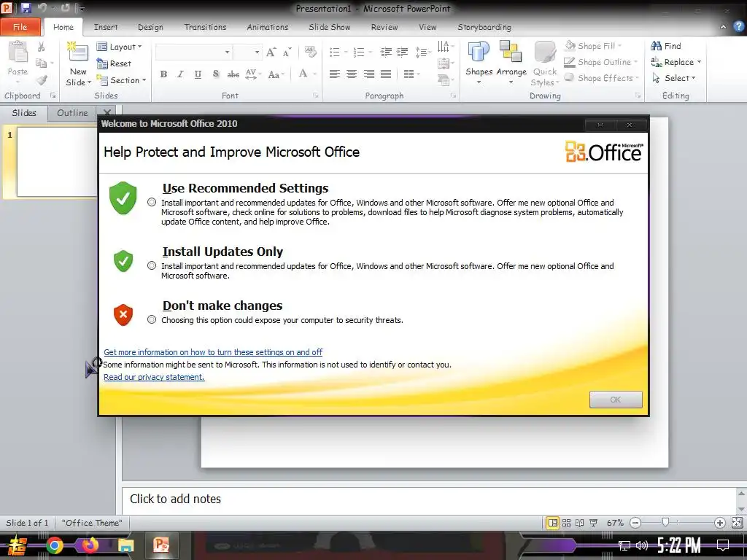This screenshot has width=747, height=560.
Task: Switch to Reading View icon
Action: [580, 523]
